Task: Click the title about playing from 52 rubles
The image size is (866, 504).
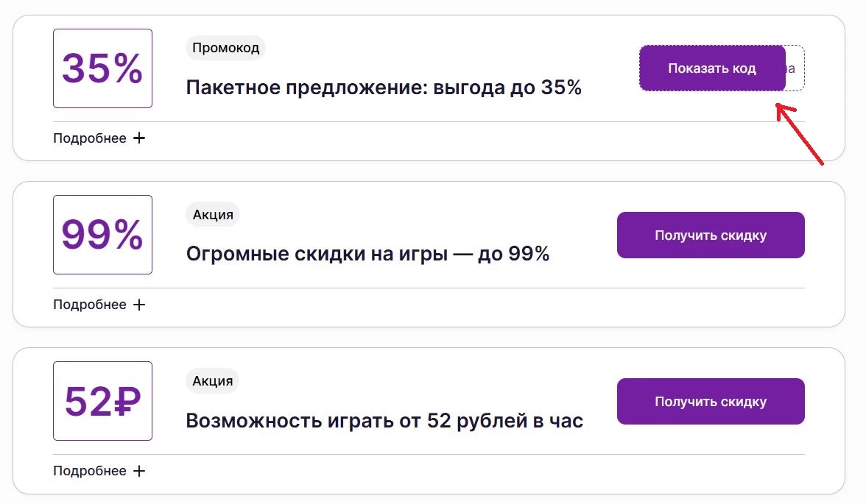Action: pyautogui.click(x=386, y=420)
